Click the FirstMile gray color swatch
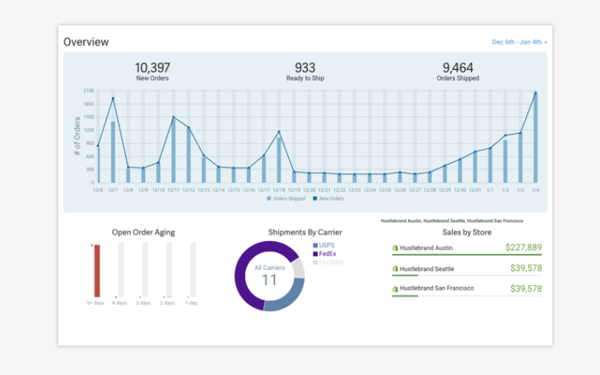This screenshot has width=600, height=375. click(x=315, y=262)
